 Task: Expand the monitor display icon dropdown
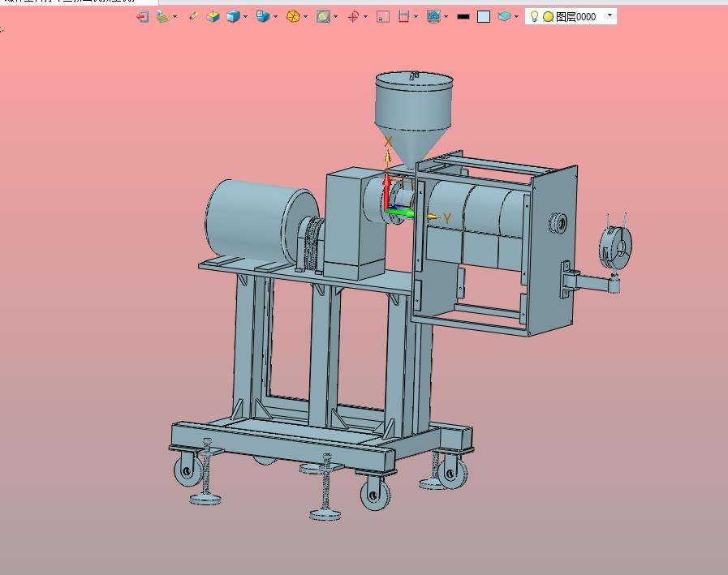[x=446, y=17]
